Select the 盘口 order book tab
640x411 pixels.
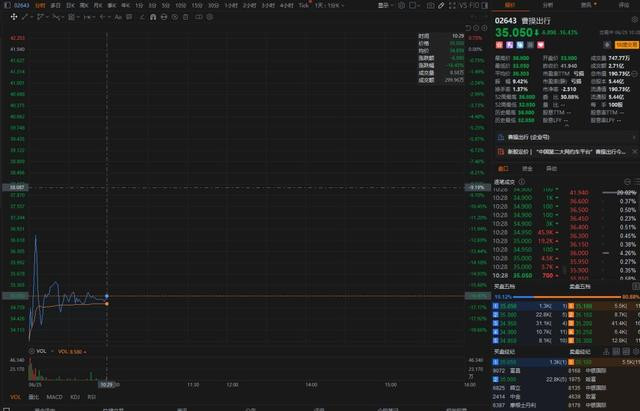503,169
